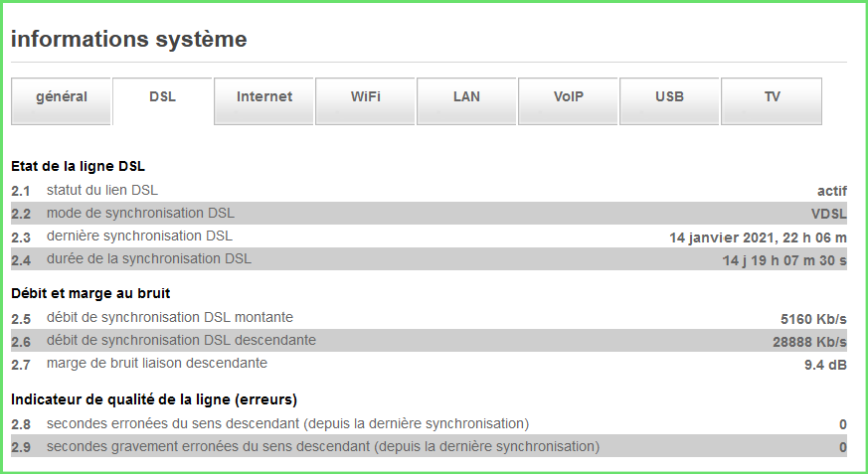The height and width of the screenshot is (474, 868).
Task: Click the 'secondes gravement erronées' row label
Action: (x=323, y=447)
